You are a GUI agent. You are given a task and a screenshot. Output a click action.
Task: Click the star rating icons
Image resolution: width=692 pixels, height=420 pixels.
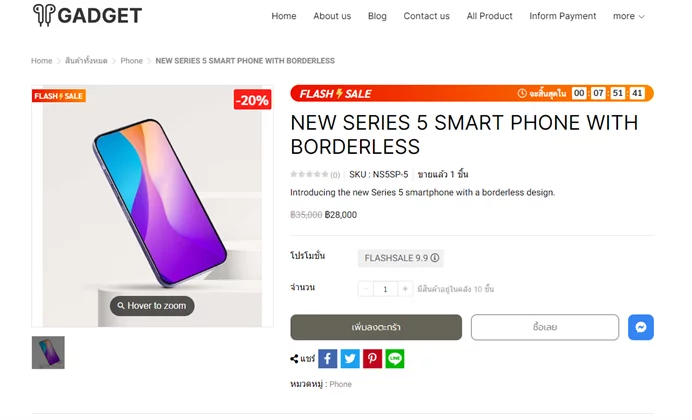click(x=309, y=174)
